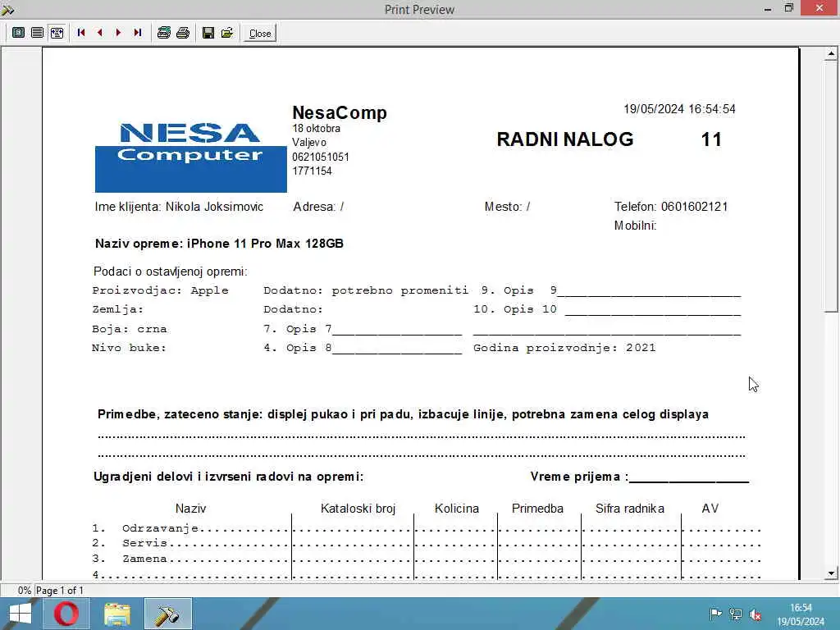Click the NESA Computer logo
Image resolution: width=840 pixels, height=630 pixels.
pyautogui.click(x=190, y=157)
